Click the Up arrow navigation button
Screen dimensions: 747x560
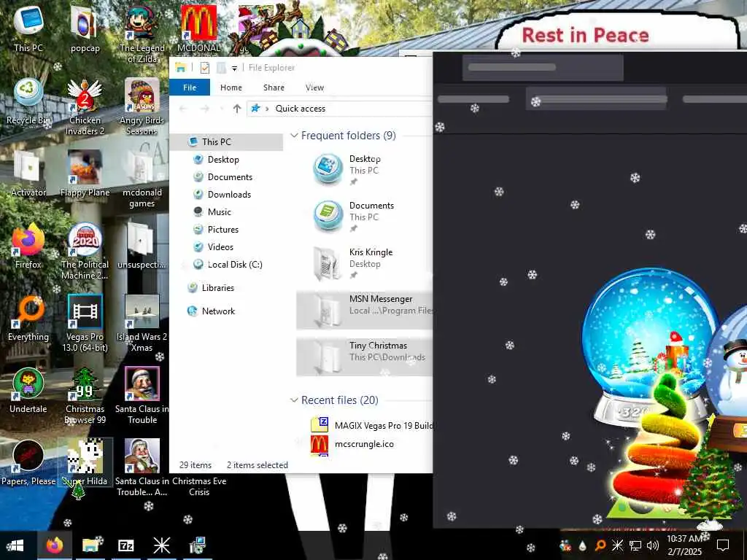coord(237,109)
